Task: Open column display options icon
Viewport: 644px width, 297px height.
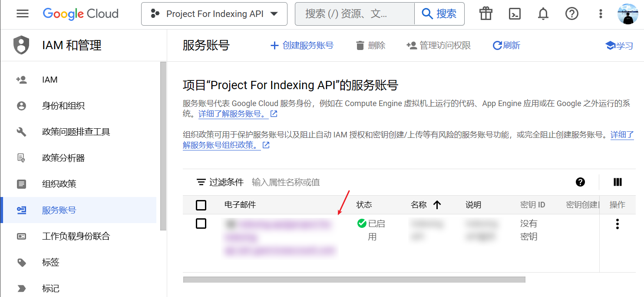Action: pyautogui.click(x=618, y=182)
